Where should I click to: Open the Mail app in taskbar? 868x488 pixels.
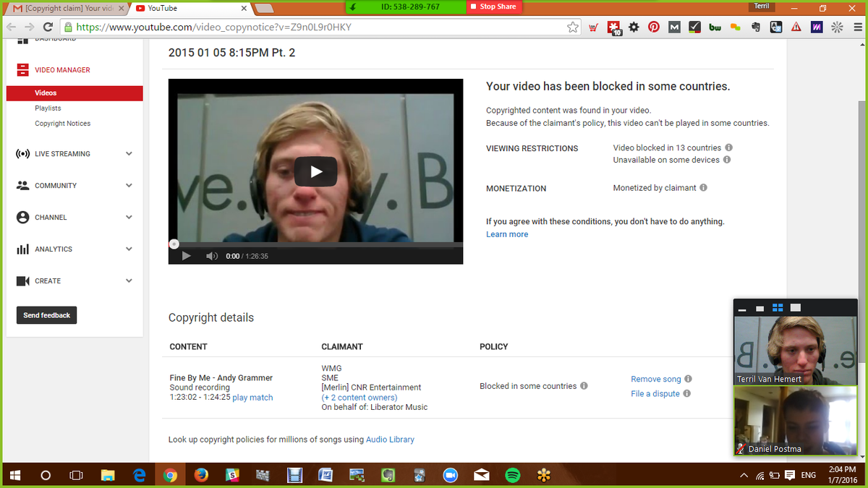[x=482, y=475]
